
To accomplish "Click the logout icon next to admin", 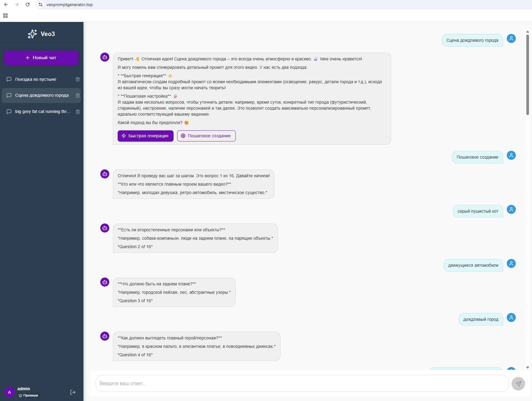I will point(73,392).
